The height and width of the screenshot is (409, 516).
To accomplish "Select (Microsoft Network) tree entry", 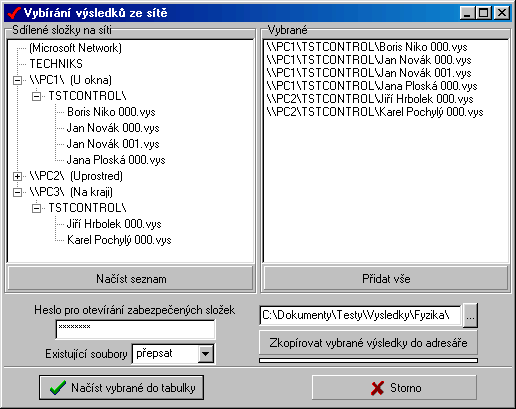I will coord(75,48).
